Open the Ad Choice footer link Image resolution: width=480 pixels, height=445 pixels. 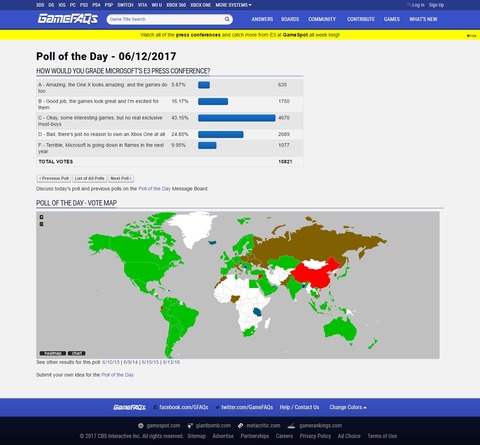point(349,436)
